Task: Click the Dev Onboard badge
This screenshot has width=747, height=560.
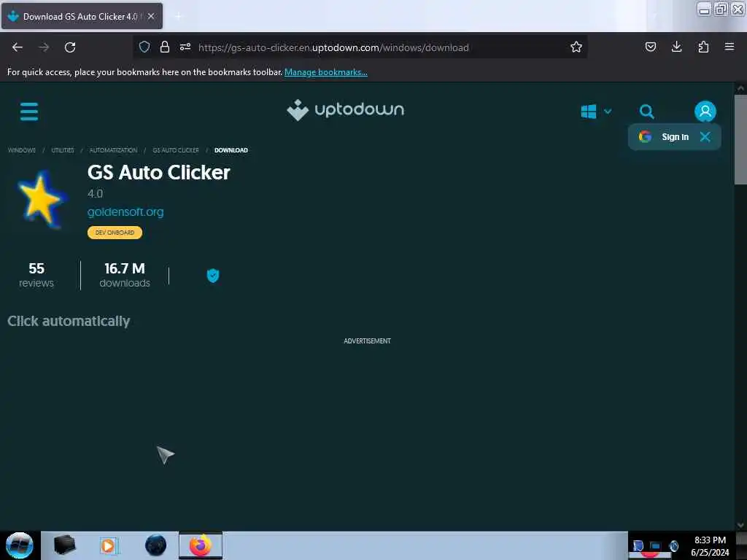Action: (115, 233)
